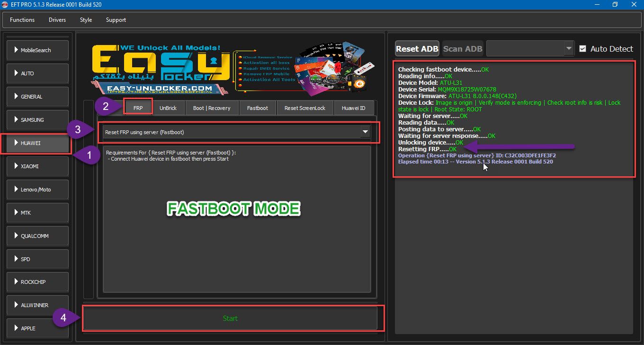Open the Style menu
This screenshot has height=345, width=644.
click(86, 20)
